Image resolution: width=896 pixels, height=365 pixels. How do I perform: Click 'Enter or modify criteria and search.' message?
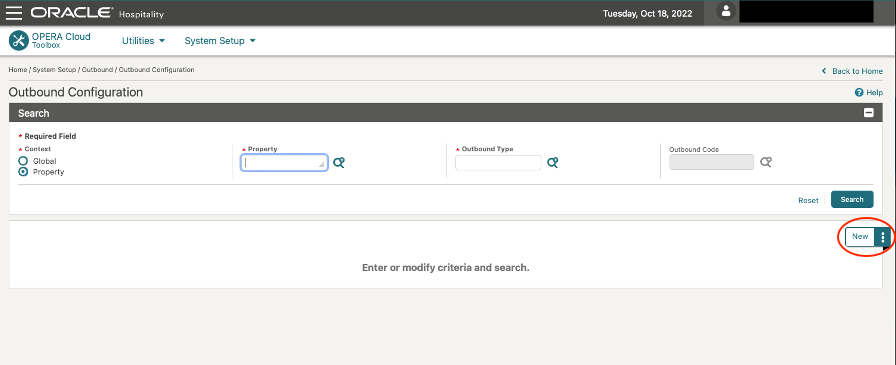click(446, 267)
